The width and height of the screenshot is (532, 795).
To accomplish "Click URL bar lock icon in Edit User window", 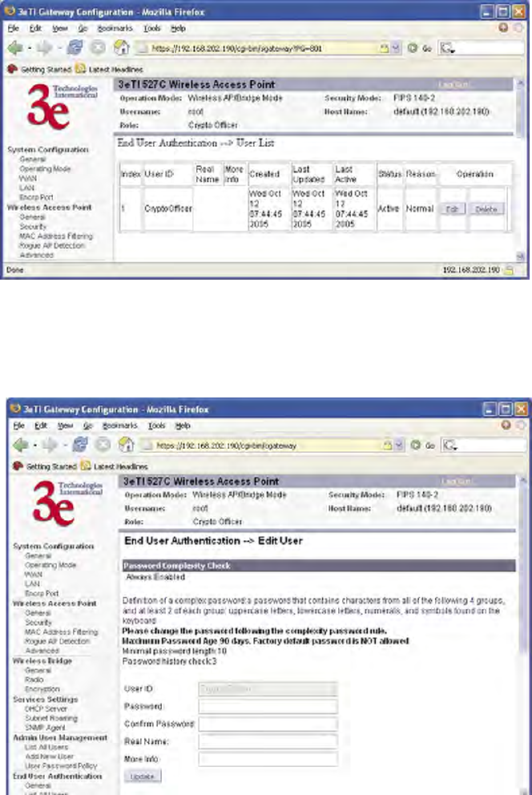I will tap(387, 445).
